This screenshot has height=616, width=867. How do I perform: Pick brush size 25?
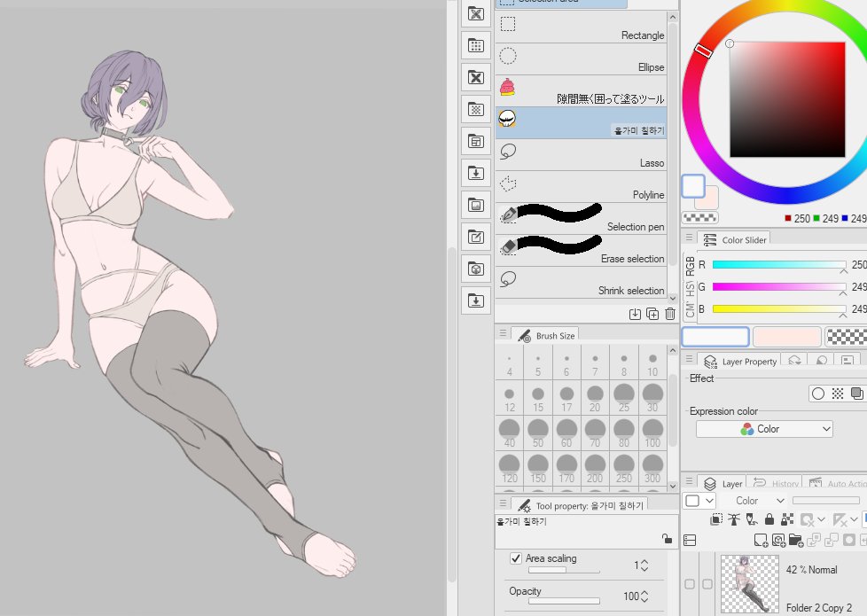click(624, 398)
